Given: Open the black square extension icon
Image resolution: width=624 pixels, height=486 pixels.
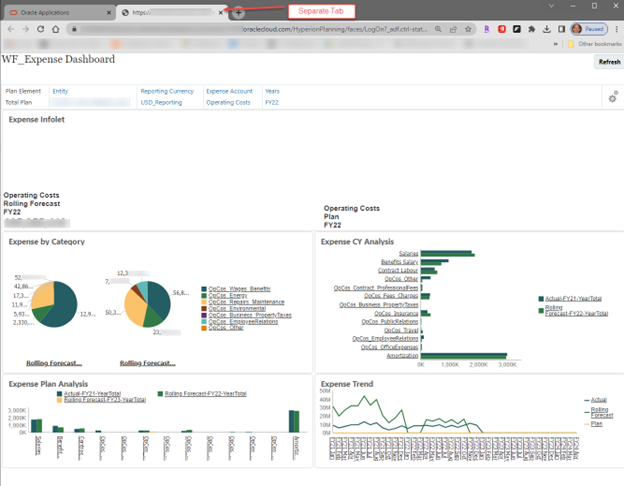Looking at the screenshot, I should (517, 29).
